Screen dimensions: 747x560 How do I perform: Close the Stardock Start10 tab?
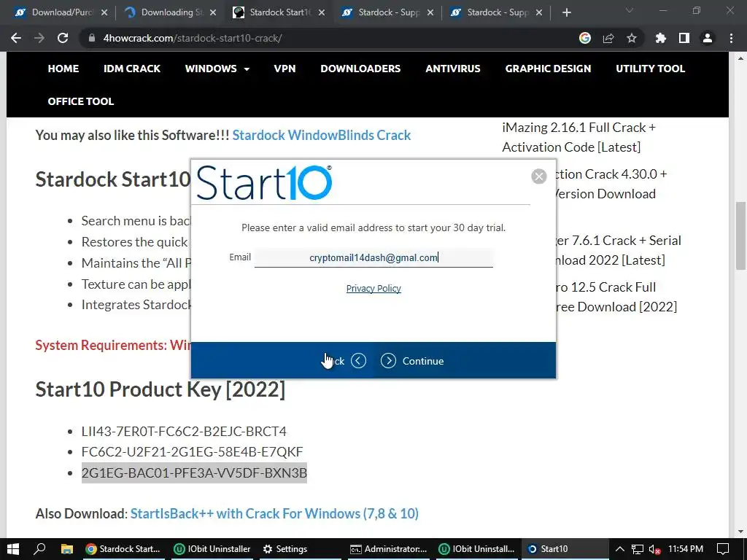[322, 12]
